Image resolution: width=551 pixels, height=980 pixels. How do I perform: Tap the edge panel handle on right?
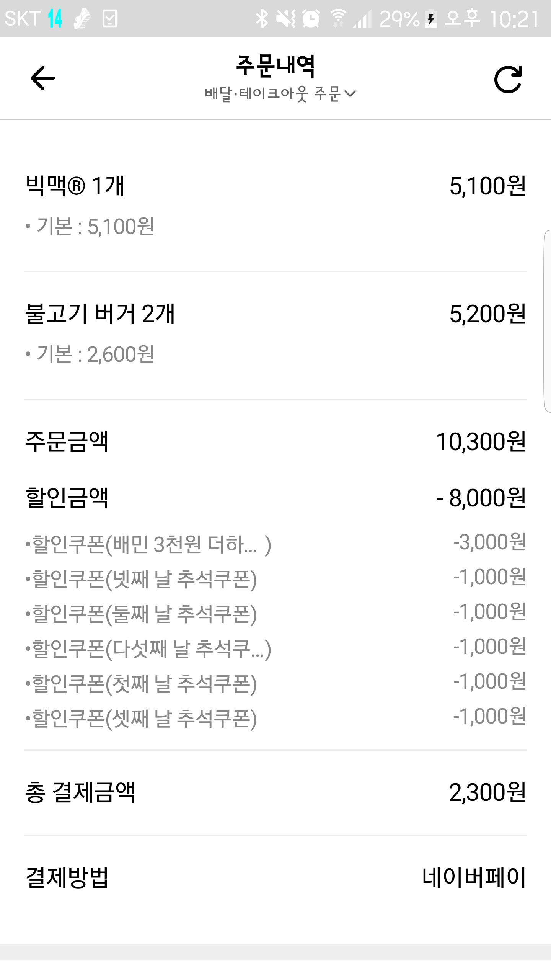pos(547,321)
